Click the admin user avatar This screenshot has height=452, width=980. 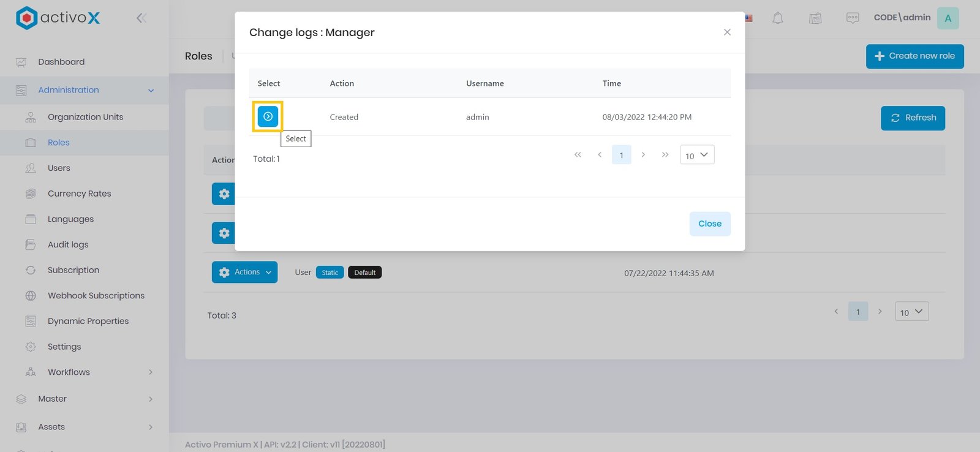tap(948, 18)
